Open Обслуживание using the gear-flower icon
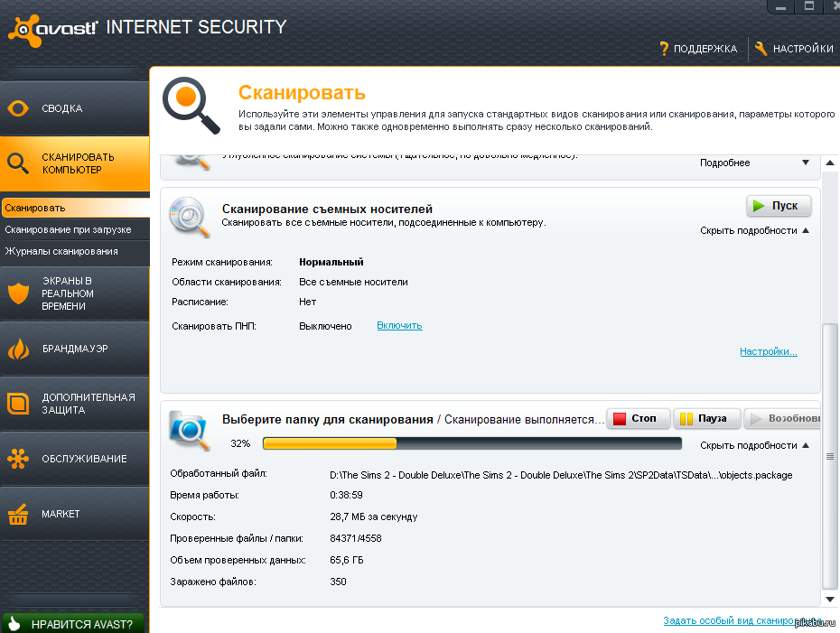 pos(19,459)
